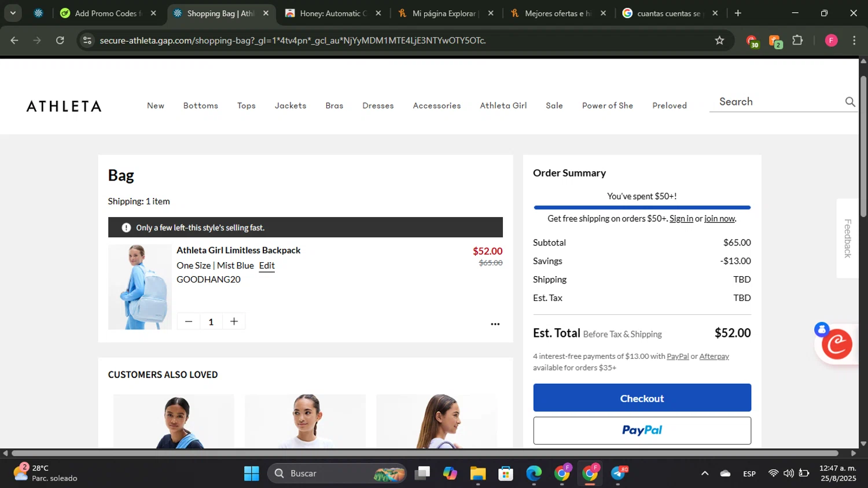Screen dimensions: 868x488
Task: Open Power of She menu item
Action: 608,105
